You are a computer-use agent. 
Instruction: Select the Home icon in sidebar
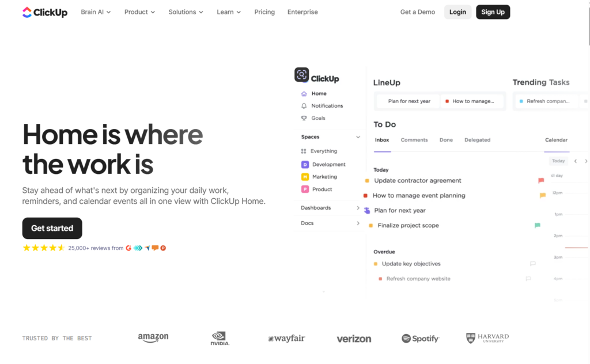[304, 94]
